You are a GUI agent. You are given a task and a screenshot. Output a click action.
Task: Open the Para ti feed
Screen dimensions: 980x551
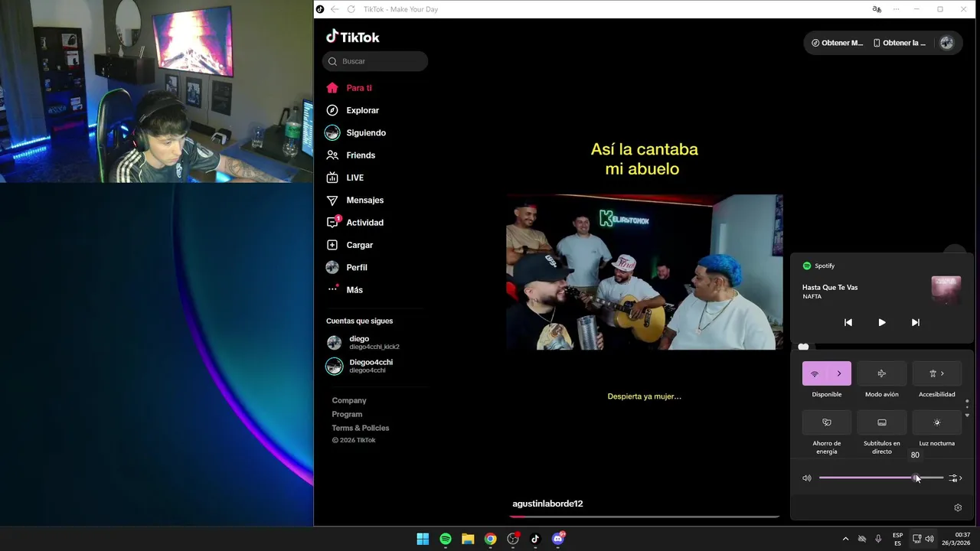[x=349, y=88]
